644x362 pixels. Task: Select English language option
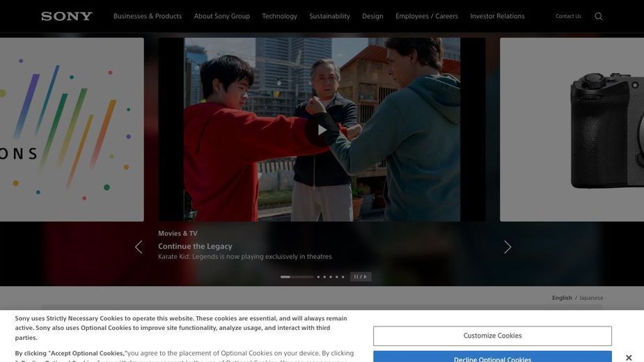tap(561, 298)
